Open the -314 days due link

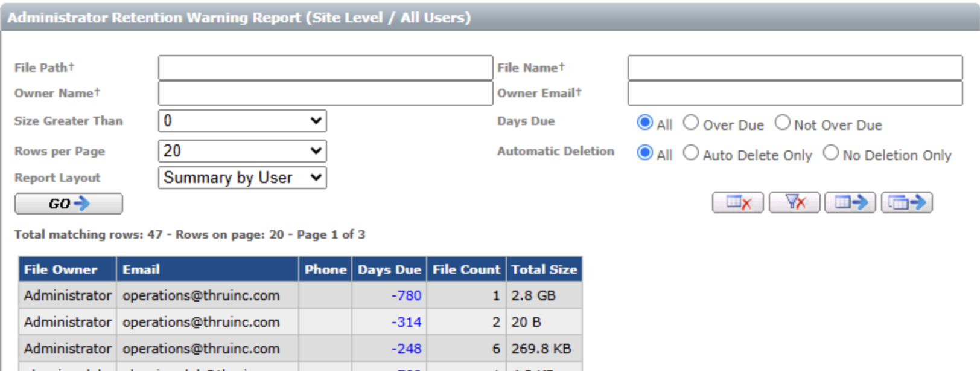tap(406, 323)
